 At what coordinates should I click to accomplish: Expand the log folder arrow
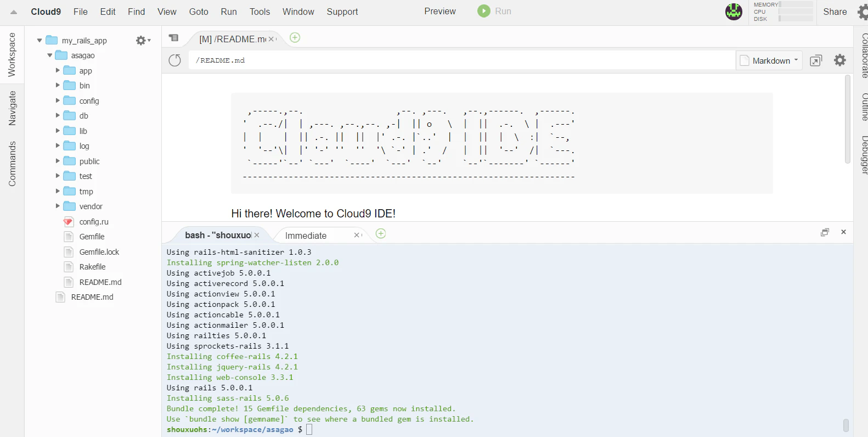coord(58,145)
